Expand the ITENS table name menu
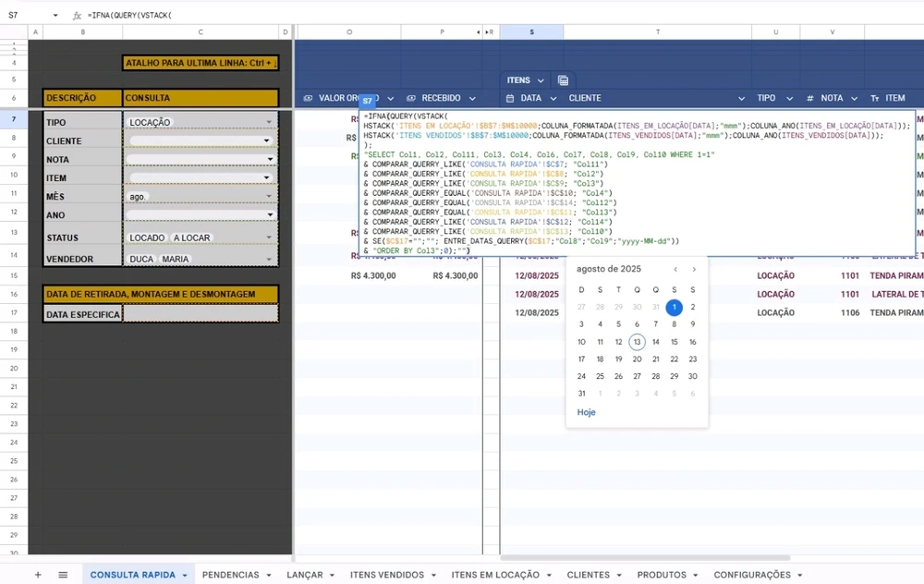The width and height of the screenshot is (924, 584). coord(540,80)
